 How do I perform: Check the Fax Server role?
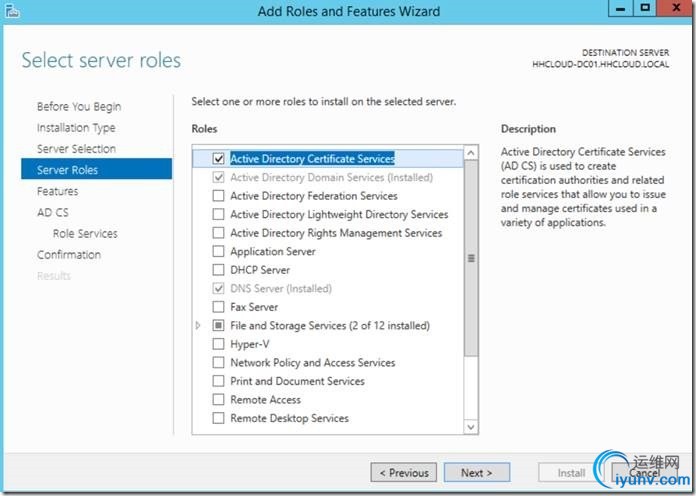pos(219,307)
